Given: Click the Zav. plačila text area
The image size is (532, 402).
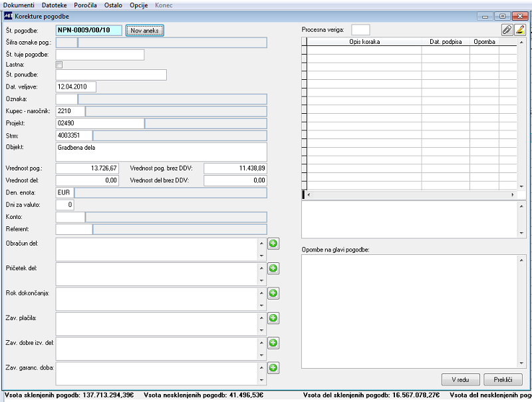Looking at the screenshot, I should (157, 324).
